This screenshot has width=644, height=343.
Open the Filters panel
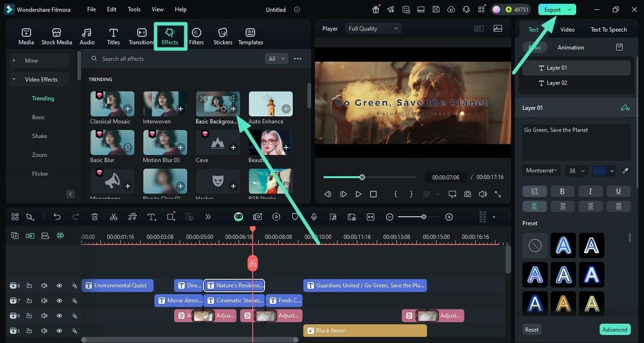click(x=196, y=37)
